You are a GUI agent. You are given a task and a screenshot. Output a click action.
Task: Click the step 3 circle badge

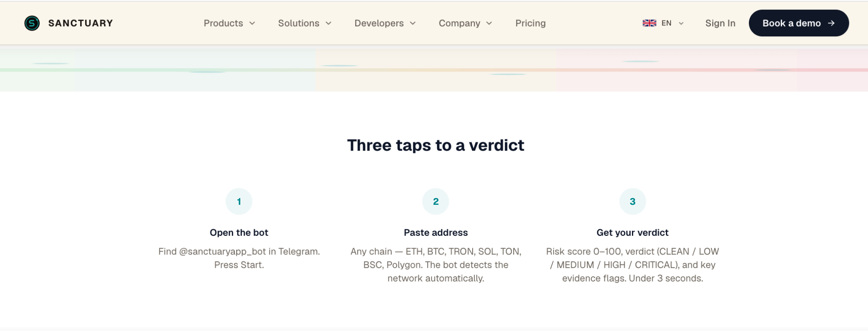pyautogui.click(x=632, y=201)
